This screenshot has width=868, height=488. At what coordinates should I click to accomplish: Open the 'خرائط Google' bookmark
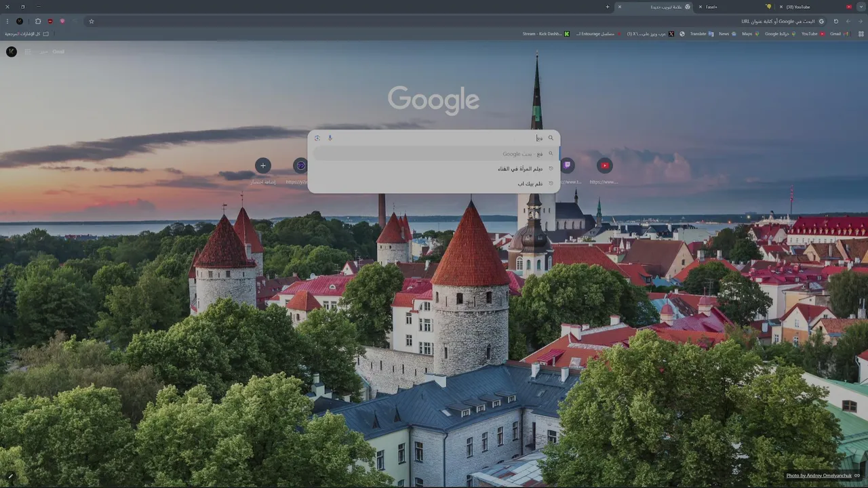[x=779, y=34]
